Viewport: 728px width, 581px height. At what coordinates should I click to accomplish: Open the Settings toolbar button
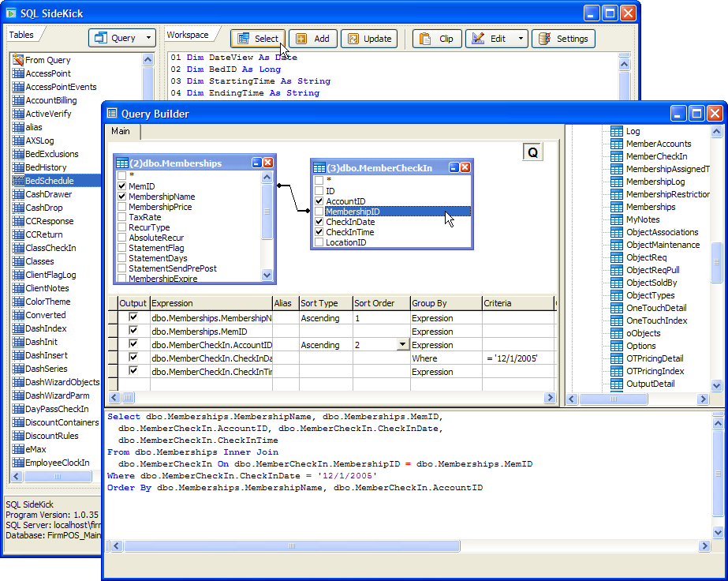[x=564, y=39]
